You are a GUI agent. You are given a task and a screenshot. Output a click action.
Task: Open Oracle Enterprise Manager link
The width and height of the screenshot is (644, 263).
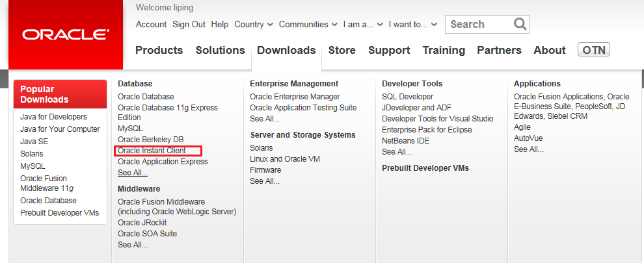295,97
